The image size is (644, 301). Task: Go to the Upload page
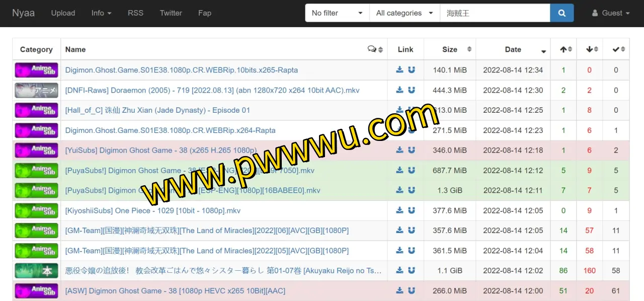coord(63,13)
